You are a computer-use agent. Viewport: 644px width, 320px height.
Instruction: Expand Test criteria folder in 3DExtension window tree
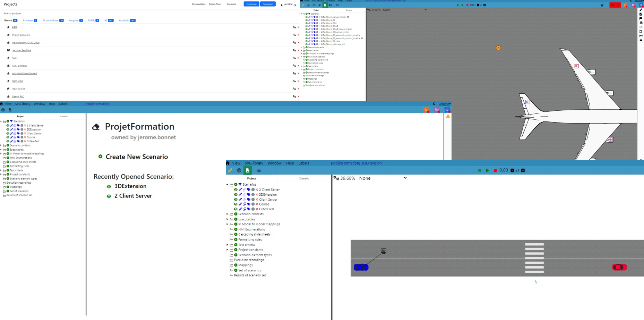(227, 245)
